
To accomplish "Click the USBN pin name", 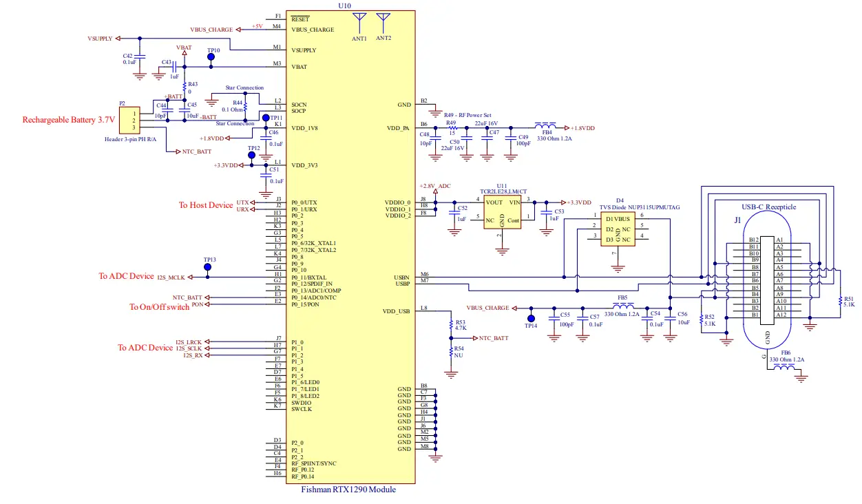I will 403,277.
